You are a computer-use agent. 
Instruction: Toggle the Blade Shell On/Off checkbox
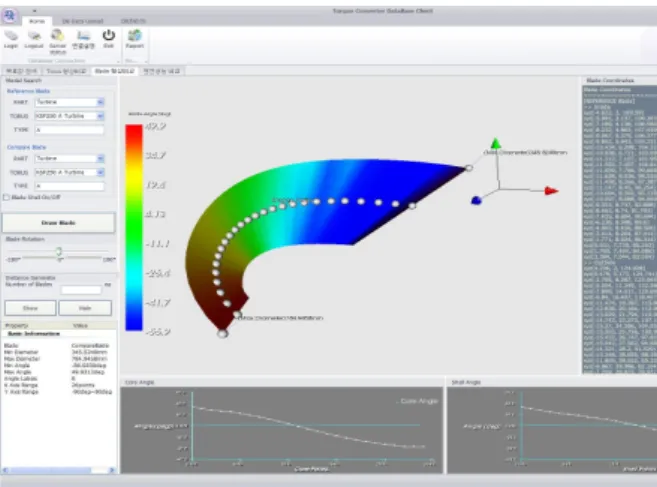pyautogui.click(x=6, y=197)
